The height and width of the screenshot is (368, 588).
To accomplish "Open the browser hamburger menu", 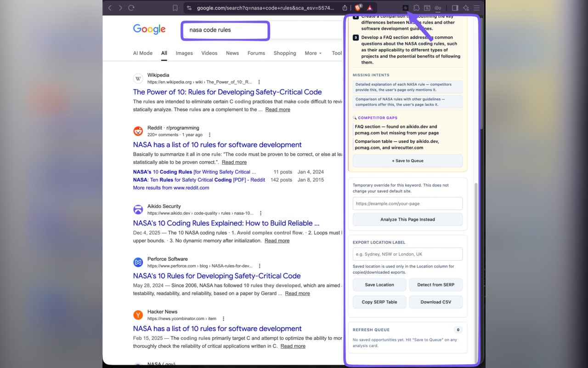I will [x=477, y=8].
